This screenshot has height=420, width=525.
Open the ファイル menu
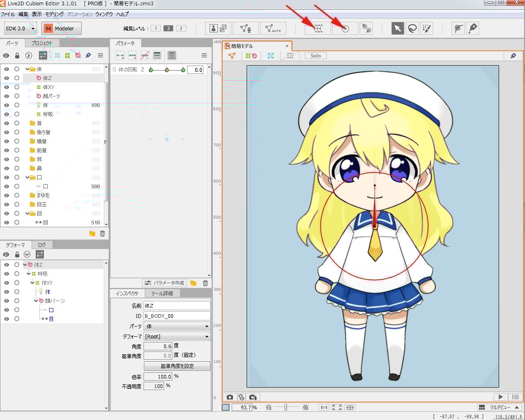8,14
